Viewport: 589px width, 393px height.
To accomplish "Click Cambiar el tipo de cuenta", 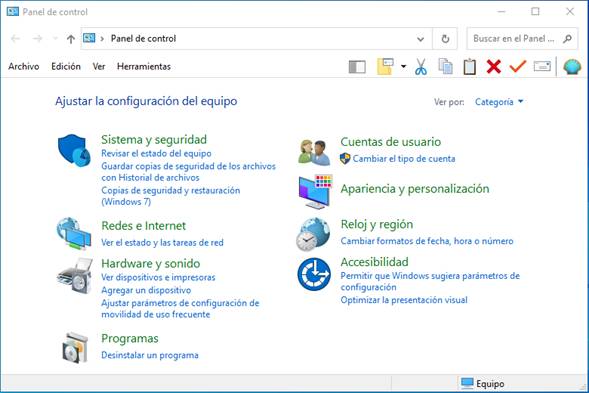I will (x=404, y=159).
